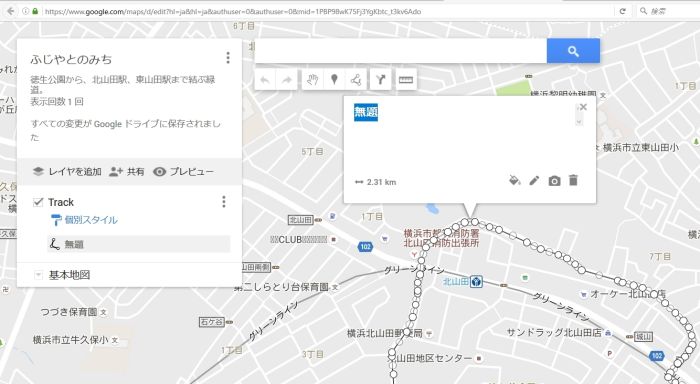Click the browser back button

pos(11,11)
